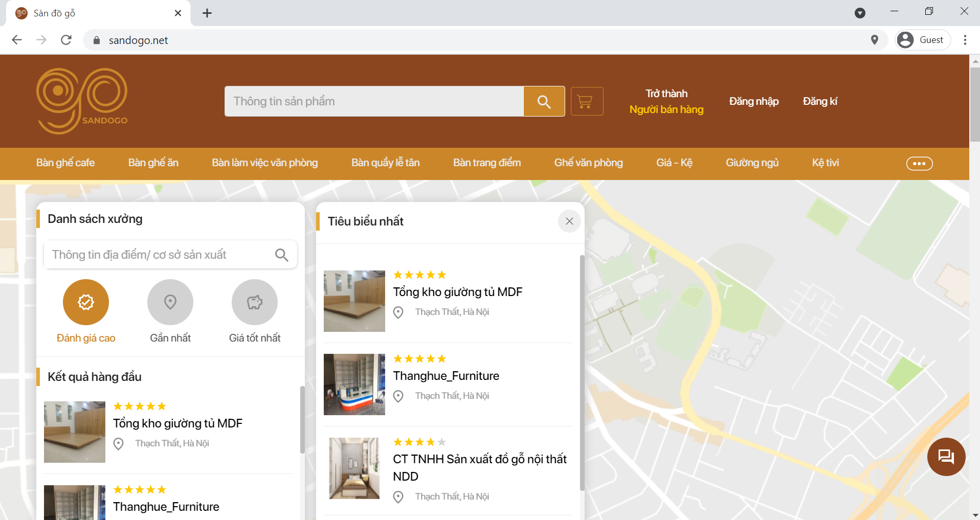Open Giá - Kệ category
The height and width of the screenshot is (520, 980).
[x=674, y=163]
